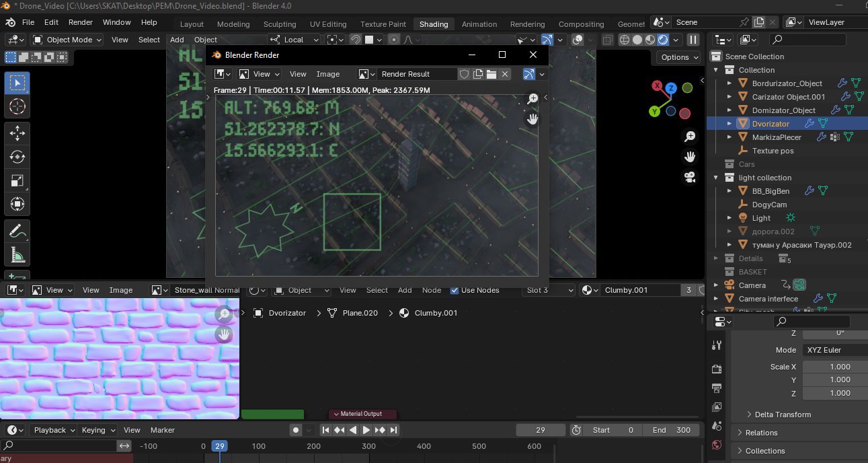The width and height of the screenshot is (868, 463).
Task: Select the Scale tool
Action: tap(17, 180)
